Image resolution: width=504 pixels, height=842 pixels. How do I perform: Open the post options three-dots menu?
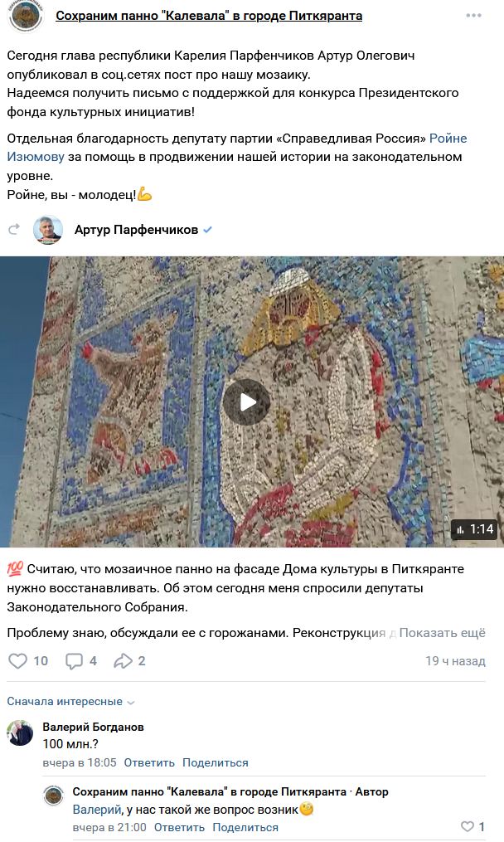coord(473,16)
